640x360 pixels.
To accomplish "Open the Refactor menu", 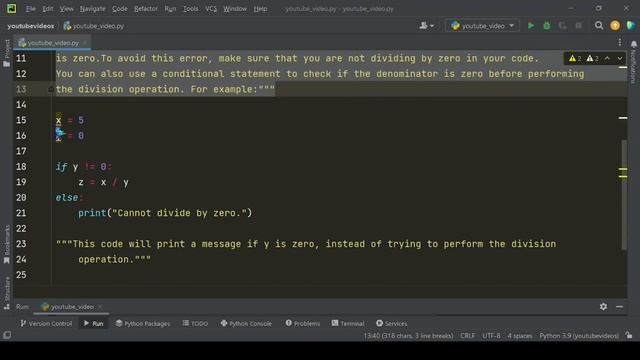I will tap(146, 9).
